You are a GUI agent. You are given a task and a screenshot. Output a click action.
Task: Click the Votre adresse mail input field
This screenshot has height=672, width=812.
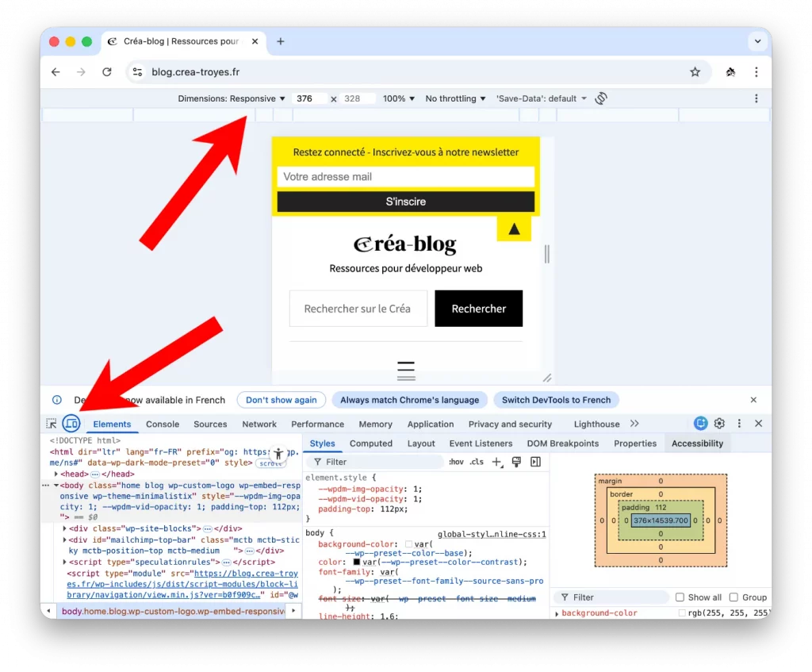pos(405,175)
